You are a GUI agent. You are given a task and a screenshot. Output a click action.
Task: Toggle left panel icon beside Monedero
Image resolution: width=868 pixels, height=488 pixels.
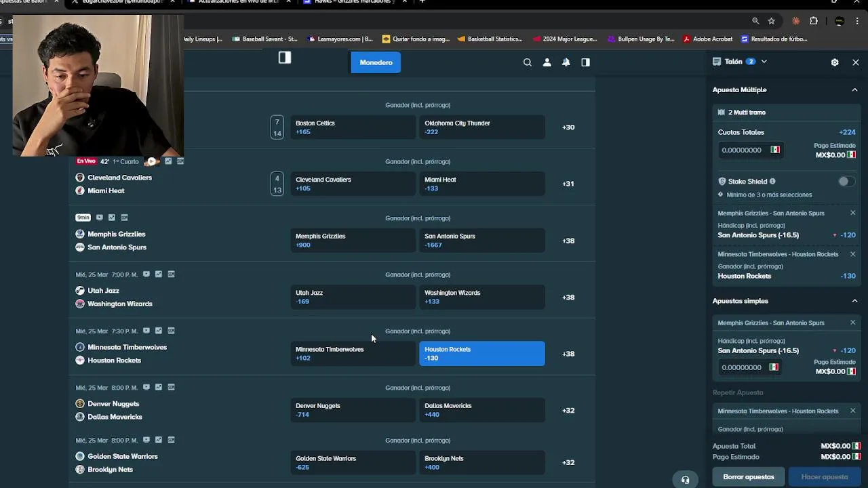click(x=285, y=58)
